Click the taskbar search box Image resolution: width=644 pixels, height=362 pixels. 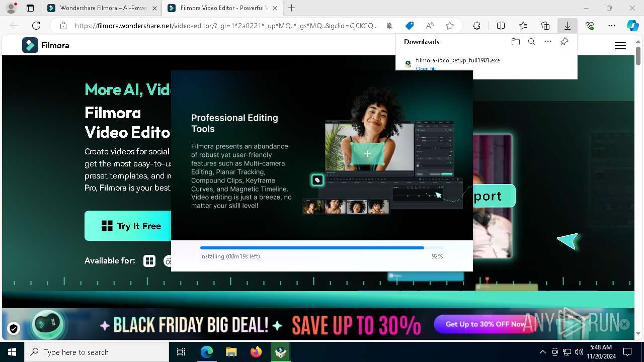point(97,352)
